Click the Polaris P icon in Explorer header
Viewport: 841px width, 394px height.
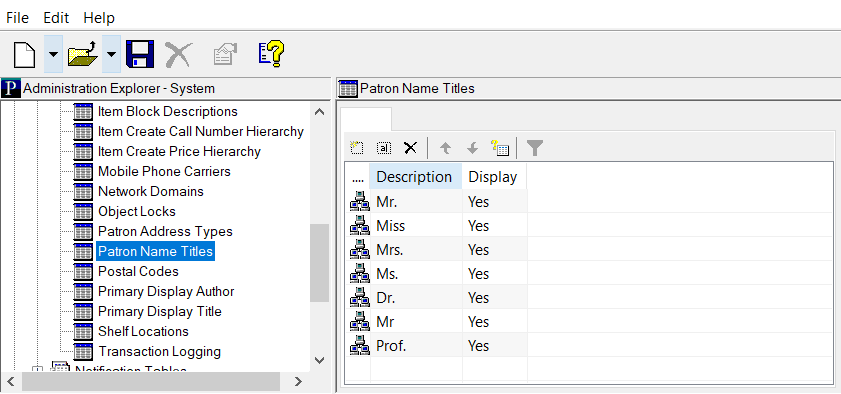click(x=11, y=88)
